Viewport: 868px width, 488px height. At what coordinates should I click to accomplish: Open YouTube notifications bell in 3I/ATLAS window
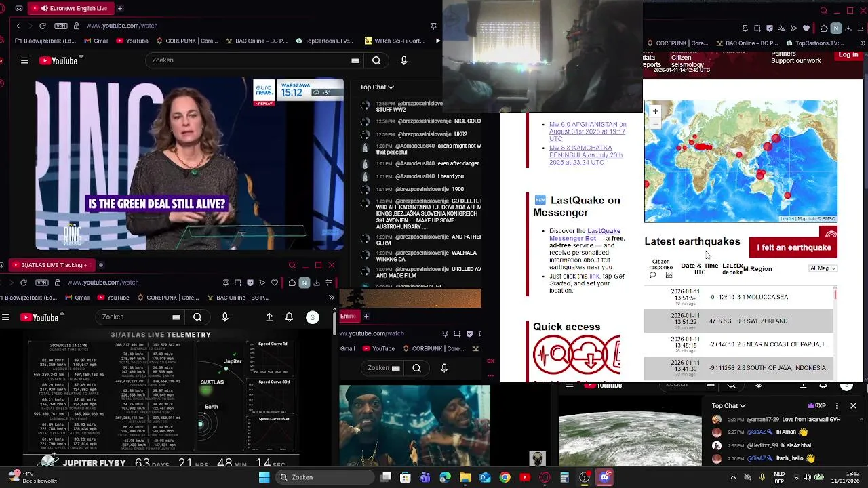289,317
